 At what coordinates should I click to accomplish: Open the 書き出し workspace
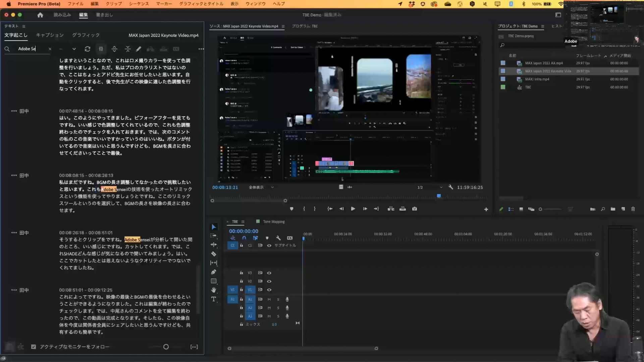(104, 15)
